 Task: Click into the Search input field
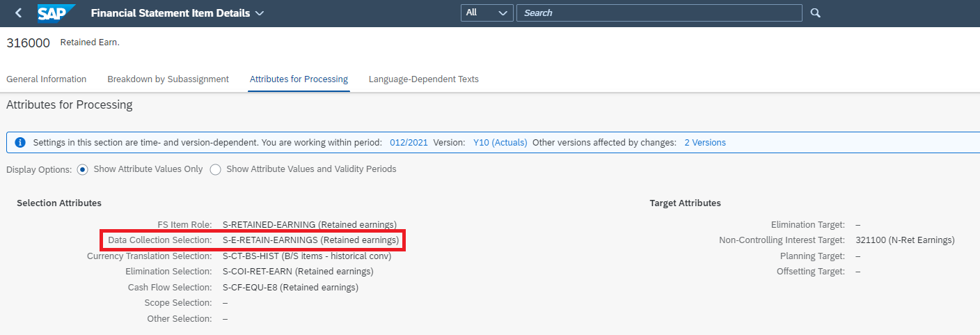click(658, 13)
